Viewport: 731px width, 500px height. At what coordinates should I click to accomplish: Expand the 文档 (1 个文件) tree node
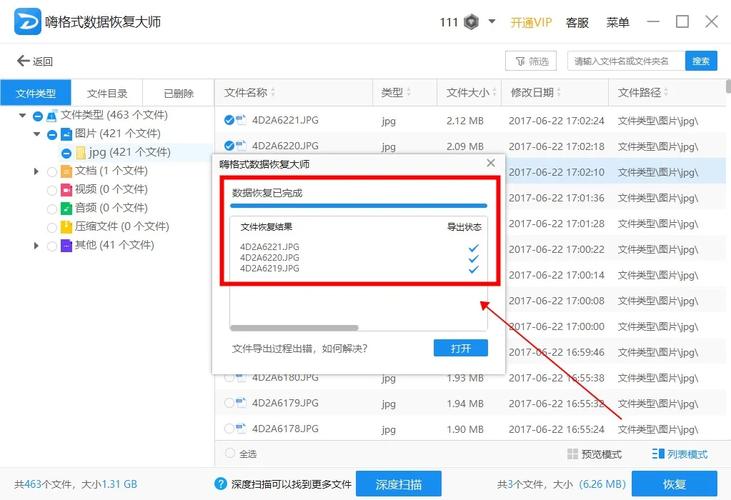36,171
